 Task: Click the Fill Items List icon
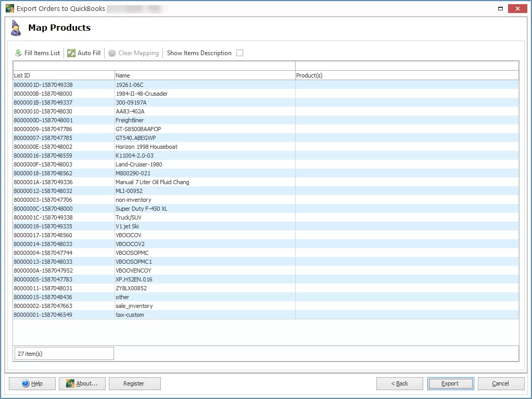19,53
